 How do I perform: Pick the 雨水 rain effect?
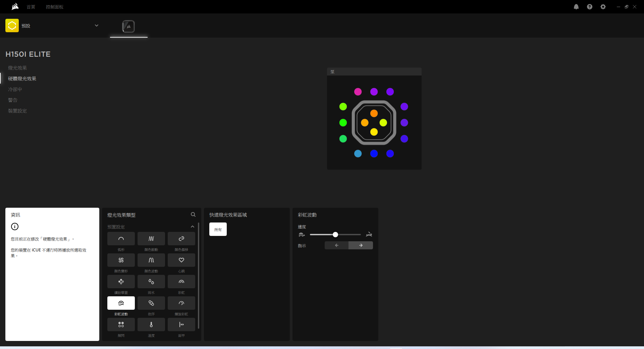[x=151, y=282]
